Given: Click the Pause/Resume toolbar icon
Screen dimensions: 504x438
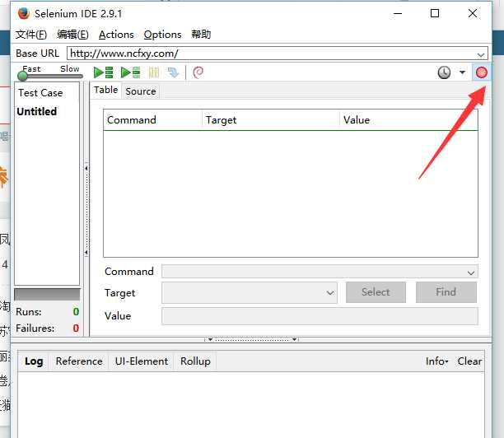Looking at the screenshot, I should coord(154,72).
